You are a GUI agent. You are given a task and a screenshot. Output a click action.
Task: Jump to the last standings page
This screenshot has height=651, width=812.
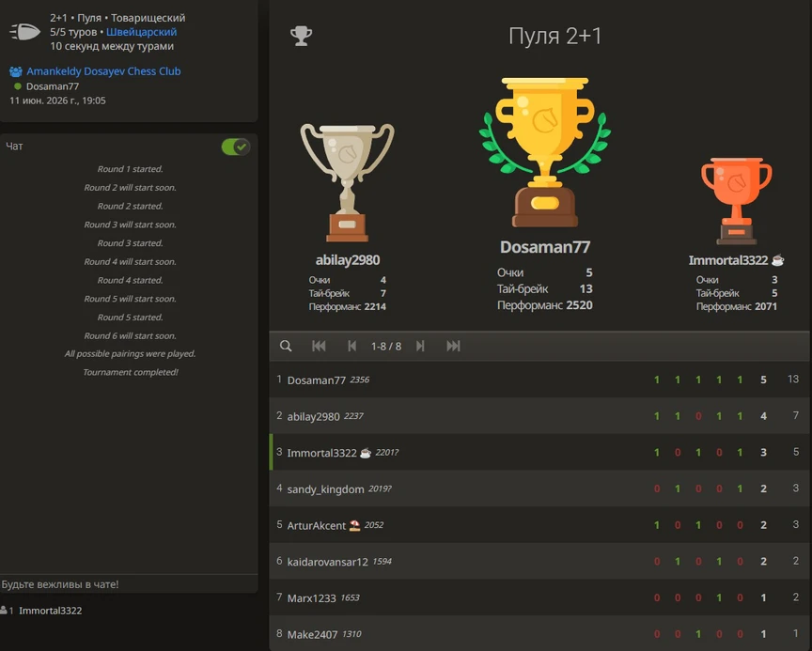[x=453, y=346]
